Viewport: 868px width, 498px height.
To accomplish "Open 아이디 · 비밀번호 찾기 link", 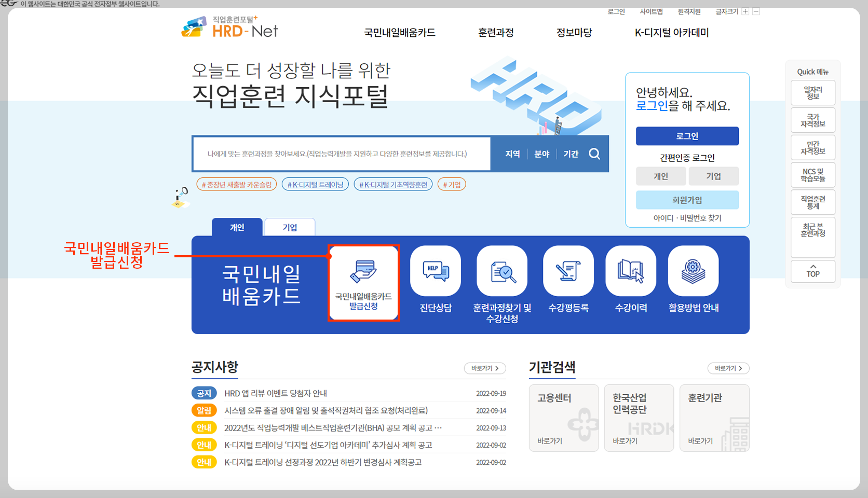I will point(687,218).
